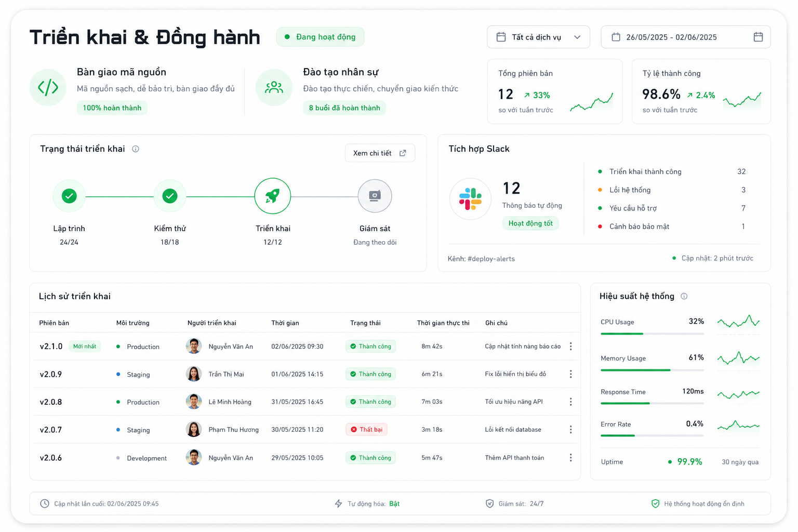798x532 pixels.
Task: Click the shield monitoring icon in the footer
Action: pyautogui.click(x=489, y=503)
